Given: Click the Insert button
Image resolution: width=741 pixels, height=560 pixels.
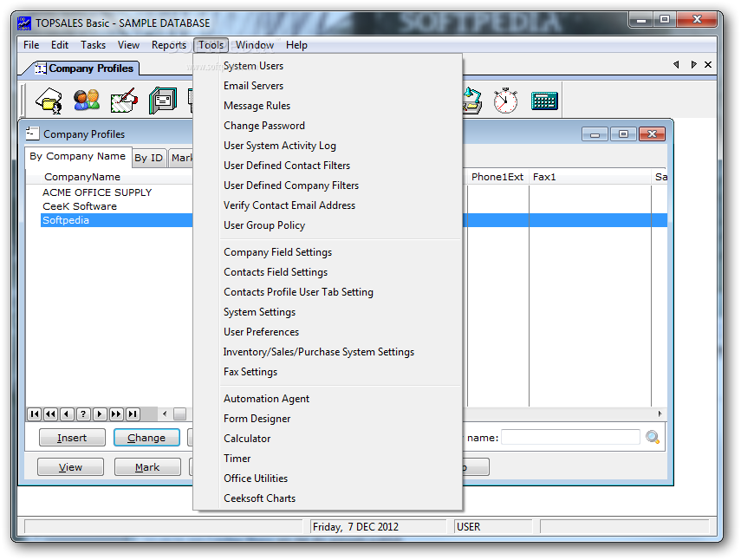Looking at the screenshot, I should coord(72,438).
